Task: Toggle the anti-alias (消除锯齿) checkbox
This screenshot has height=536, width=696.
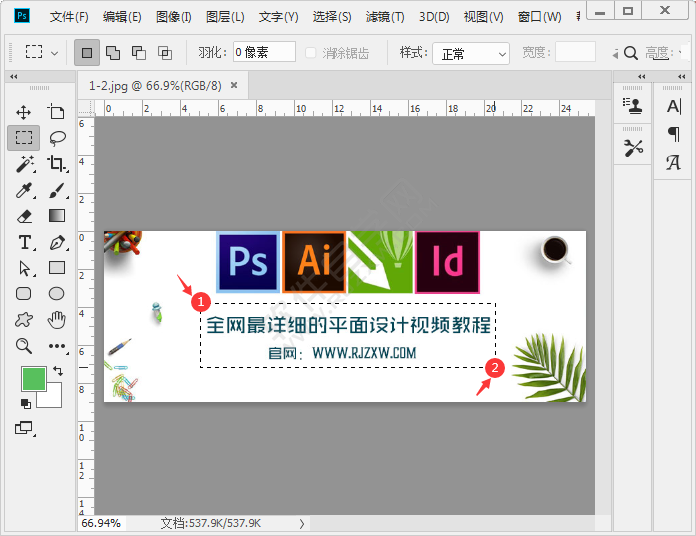Action: coord(311,53)
